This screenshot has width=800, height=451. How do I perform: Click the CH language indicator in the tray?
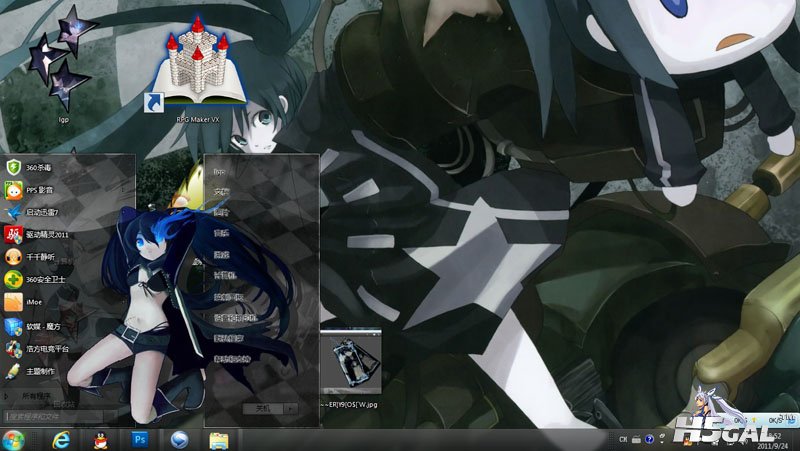623,439
